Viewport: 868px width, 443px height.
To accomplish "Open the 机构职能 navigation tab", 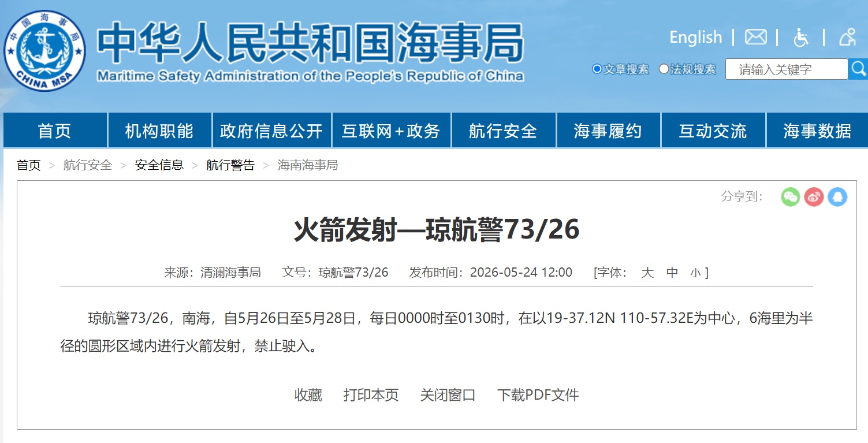I will [159, 131].
